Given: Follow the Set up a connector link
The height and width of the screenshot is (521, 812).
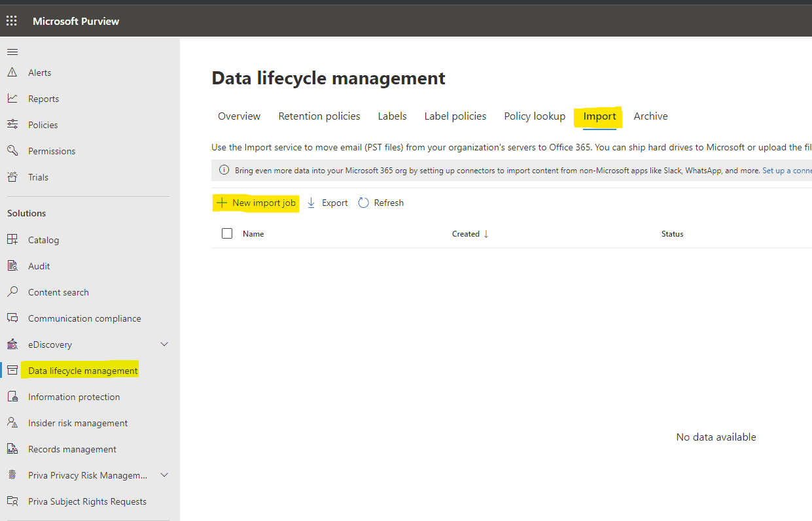Looking at the screenshot, I should pos(787,171).
